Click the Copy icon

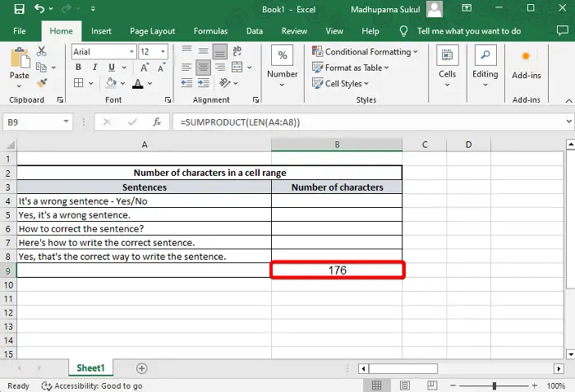[41, 67]
